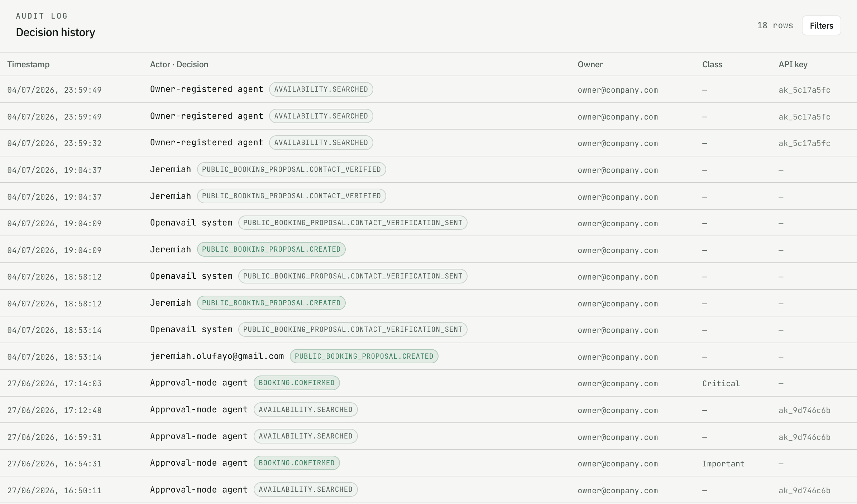Click ak_5c17a5fc key in the 23:59:32 row
The height and width of the screenshot is (504, 857).
coord(804,143)
